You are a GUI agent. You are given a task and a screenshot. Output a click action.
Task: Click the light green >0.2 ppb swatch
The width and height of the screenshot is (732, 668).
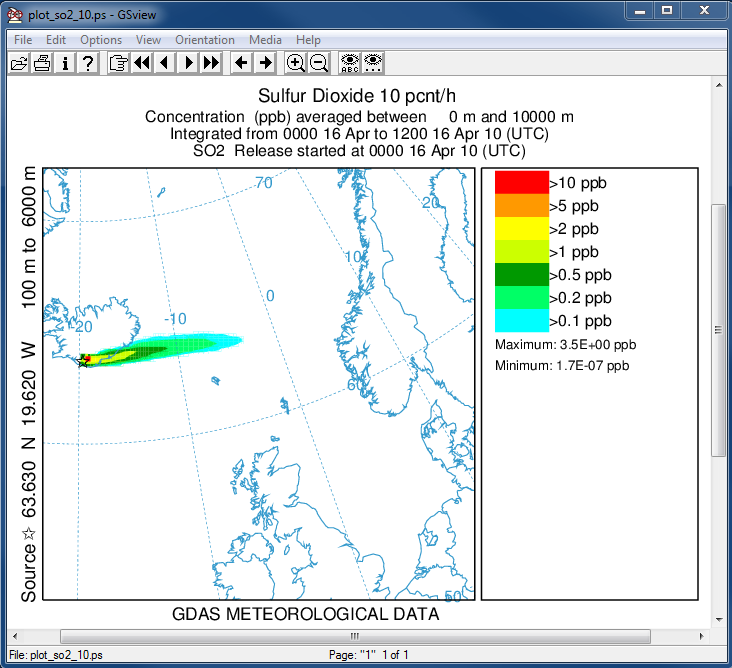[x=521, y=297]
